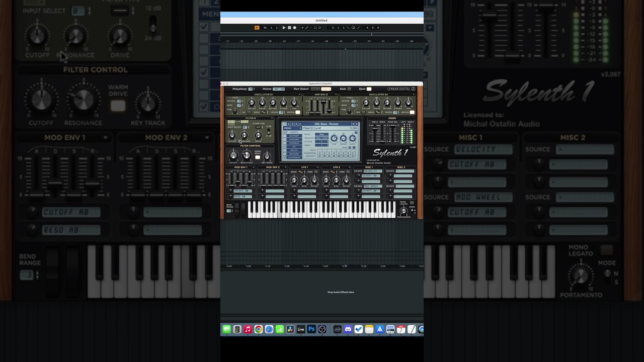Click the Ableton record button
This screenshot has height=362, width=644.
point(294,28)
